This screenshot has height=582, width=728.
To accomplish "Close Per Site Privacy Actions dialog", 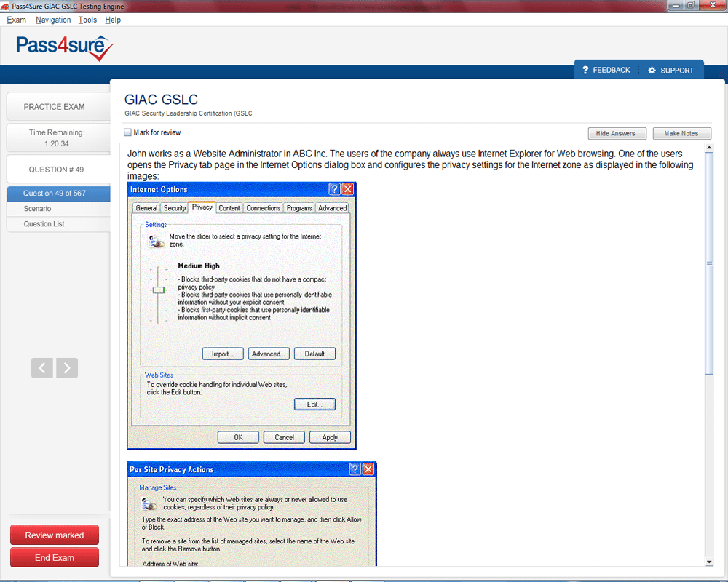I will (x=368, y=469).
